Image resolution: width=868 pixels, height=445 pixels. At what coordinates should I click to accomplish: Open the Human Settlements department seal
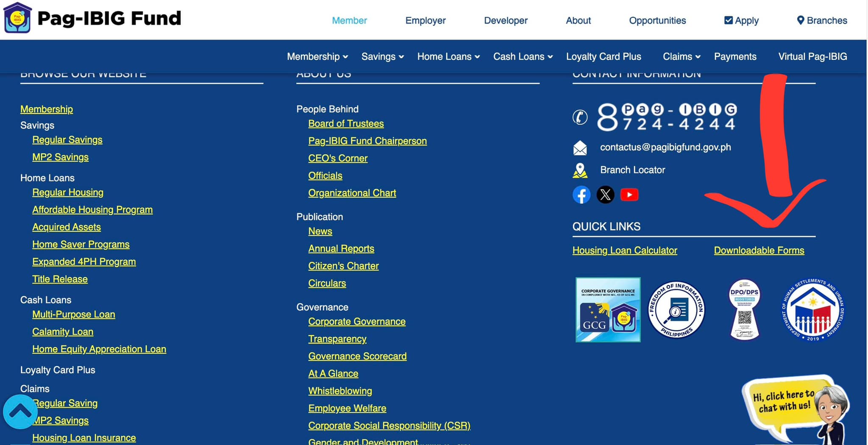coord(812,310)
